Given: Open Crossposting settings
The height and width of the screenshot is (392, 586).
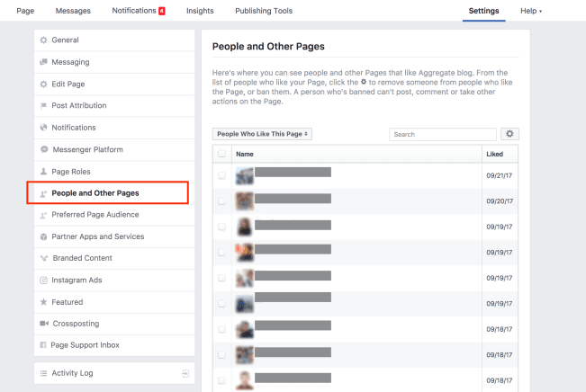Looking at the screenshot, I should click(114, 324).
